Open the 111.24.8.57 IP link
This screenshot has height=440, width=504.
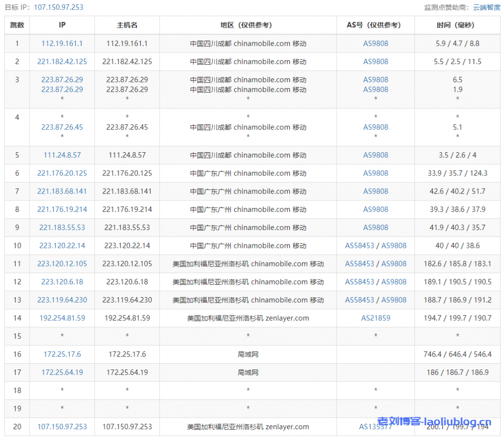[62, 155]
